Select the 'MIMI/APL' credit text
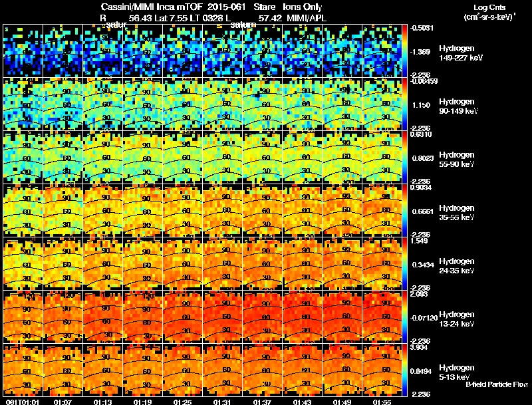Viewport: 532px width, 405px height. [307, 18]
